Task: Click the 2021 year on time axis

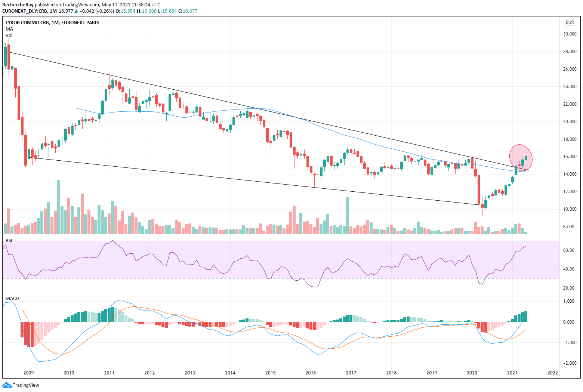Action: [x=512, y=373]
